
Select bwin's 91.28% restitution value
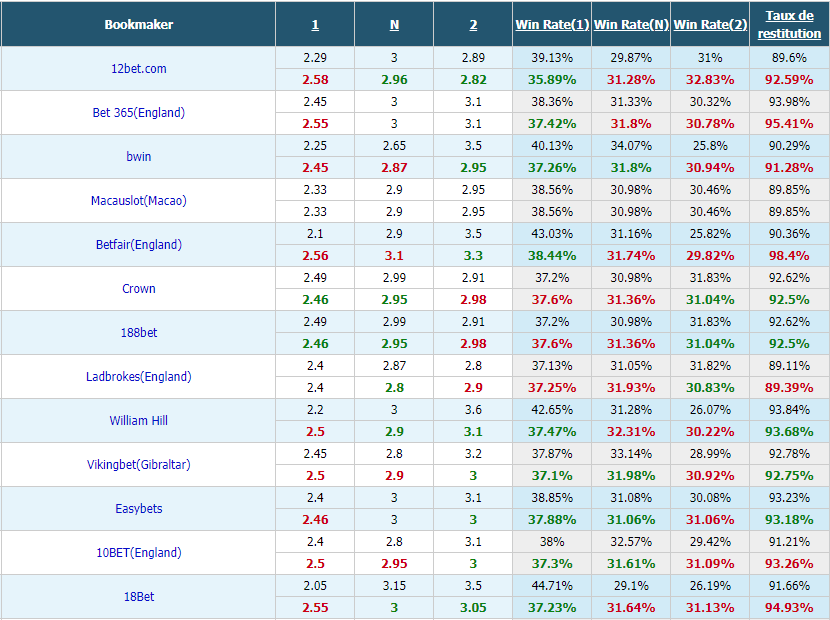click(x=789, y=168)
